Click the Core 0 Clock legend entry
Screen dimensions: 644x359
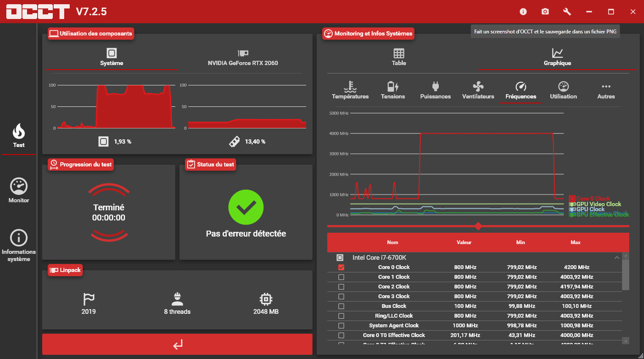pos(590,199)
